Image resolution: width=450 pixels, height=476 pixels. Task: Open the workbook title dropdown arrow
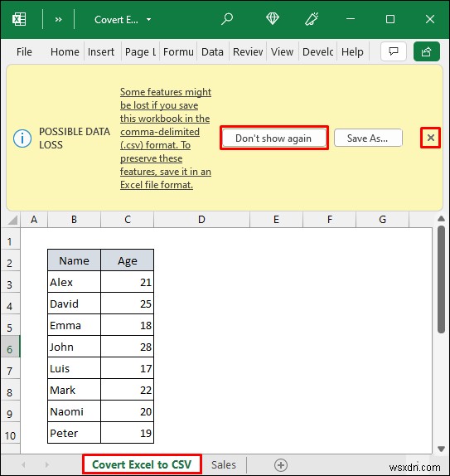coord(148,20)
